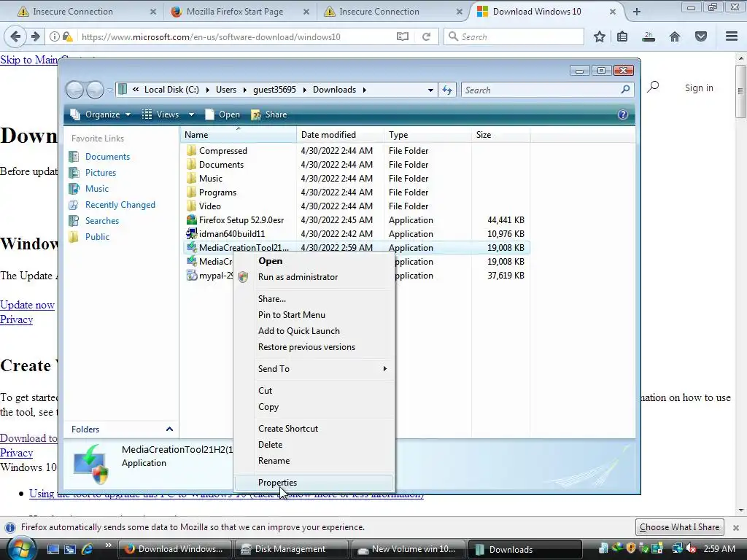Reload the page in Firefox
This screenshot has height=560, width=747.
point(426,36)
